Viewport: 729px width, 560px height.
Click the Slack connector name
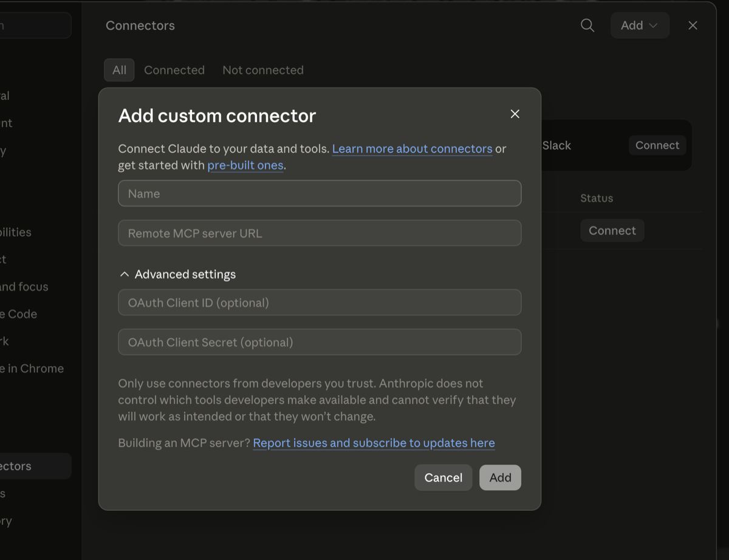click(556, 145)
